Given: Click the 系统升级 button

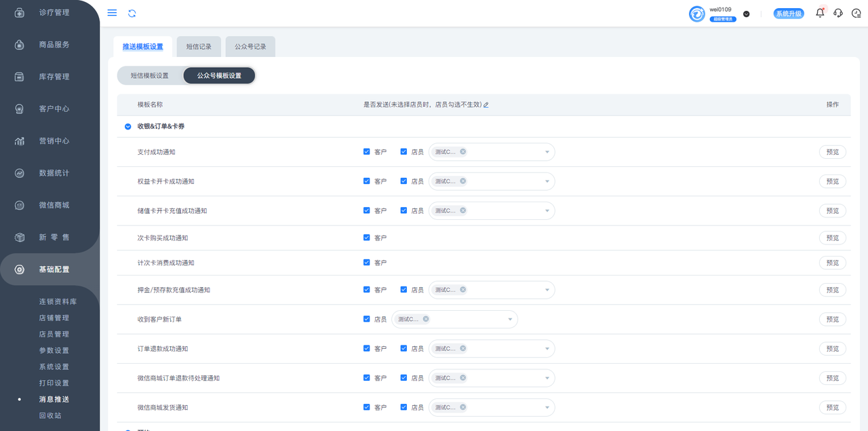Looking at the screenshot, I should coord(789,14).
